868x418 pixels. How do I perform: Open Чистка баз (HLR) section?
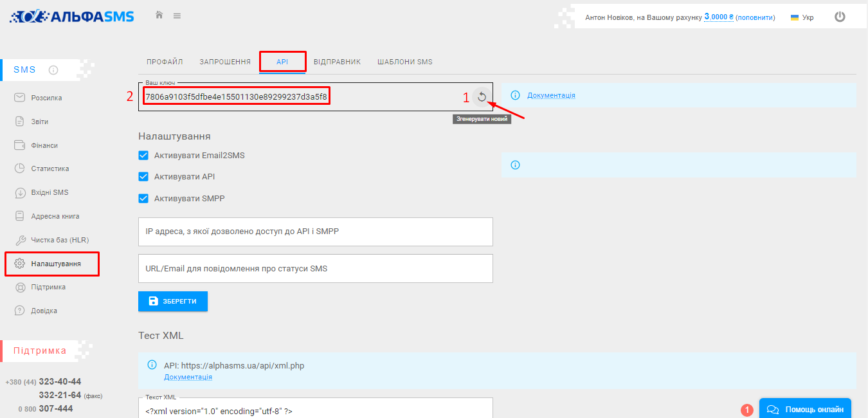(60, 240)
